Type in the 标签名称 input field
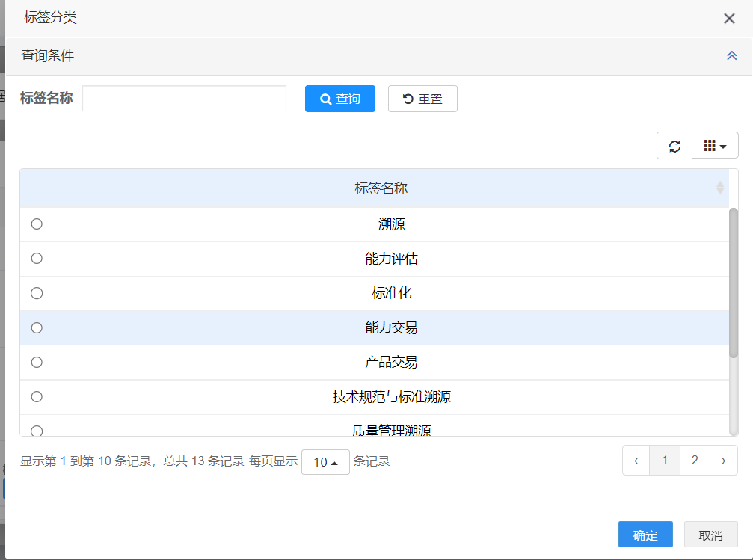Image resolution: width=753 pixels, height=560 pixels. point(184,99)
